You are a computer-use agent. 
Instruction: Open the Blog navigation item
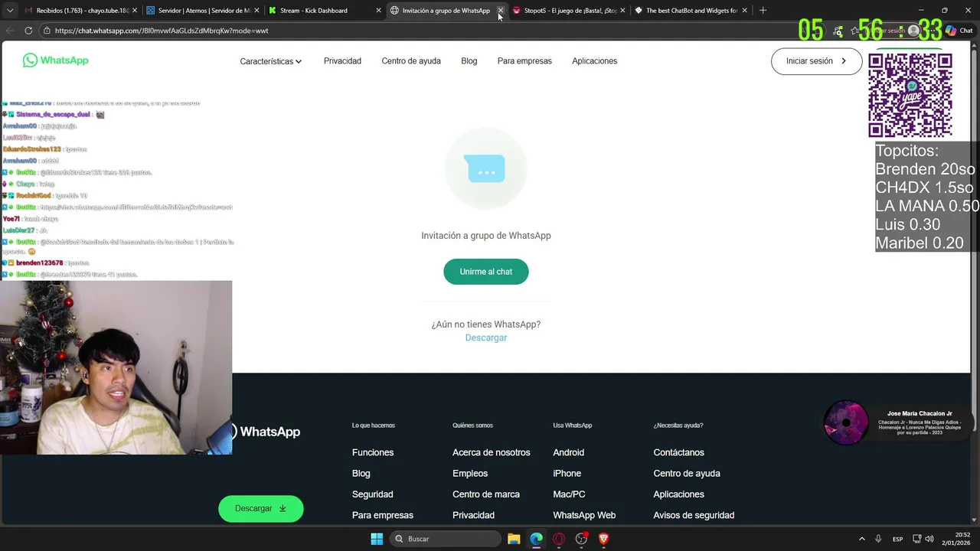(x=469, y=61)
